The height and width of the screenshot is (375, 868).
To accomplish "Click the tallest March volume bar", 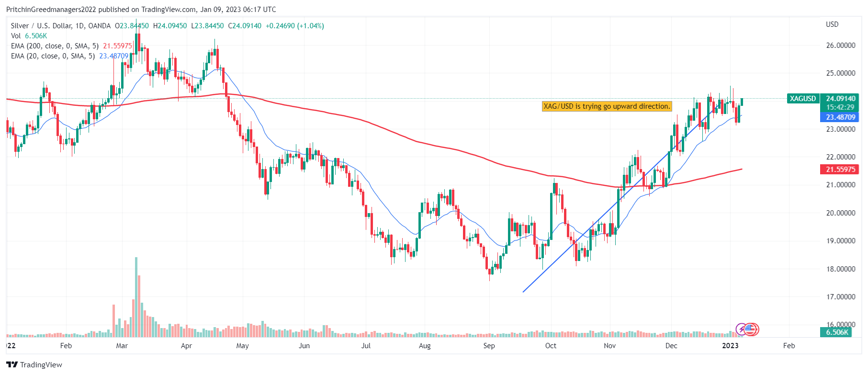I will (x=136, y=297).
